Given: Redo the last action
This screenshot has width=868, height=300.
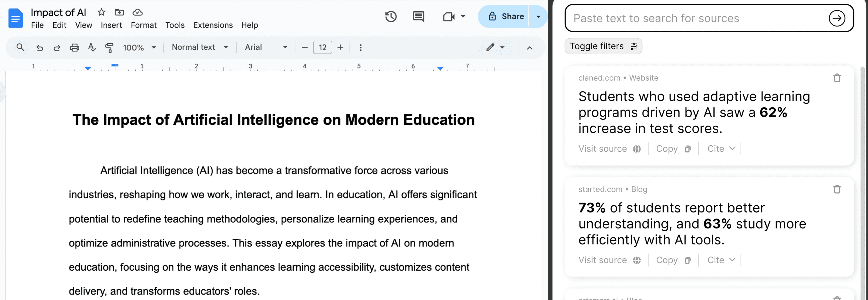Looking at the screenshot, I should (57, 48).
